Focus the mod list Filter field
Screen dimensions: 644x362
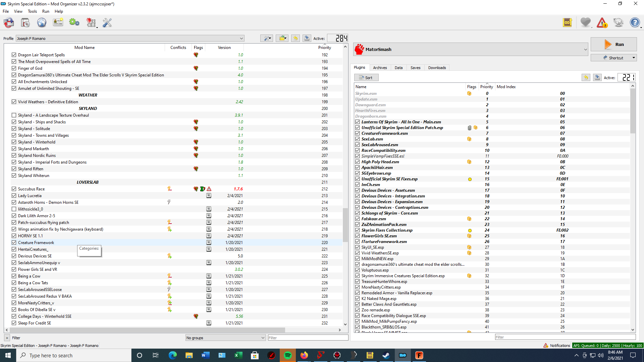[307, 338]
